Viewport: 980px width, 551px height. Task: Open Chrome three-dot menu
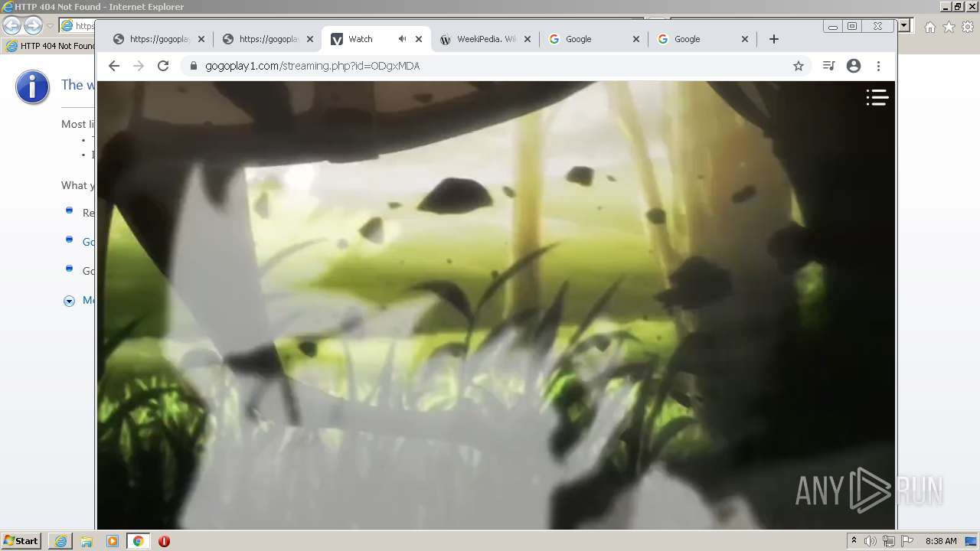pos(879,66)
